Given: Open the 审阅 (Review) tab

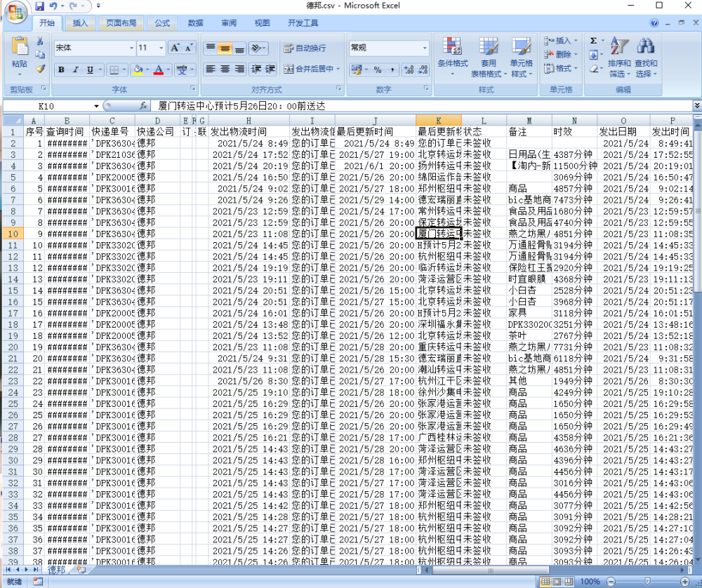Looking at the screenshot, I should coord(229,23).
